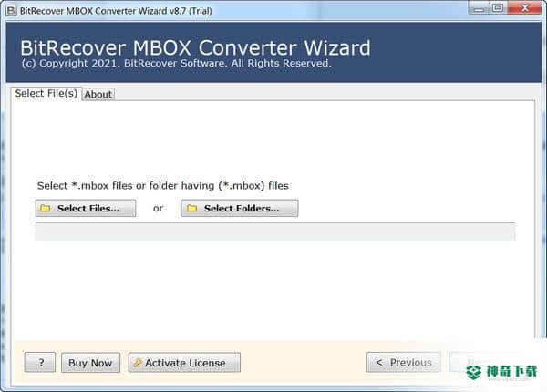Click the BitRecover app icon in title bar
Screen dimensions: 547x392
coord(11,10)
